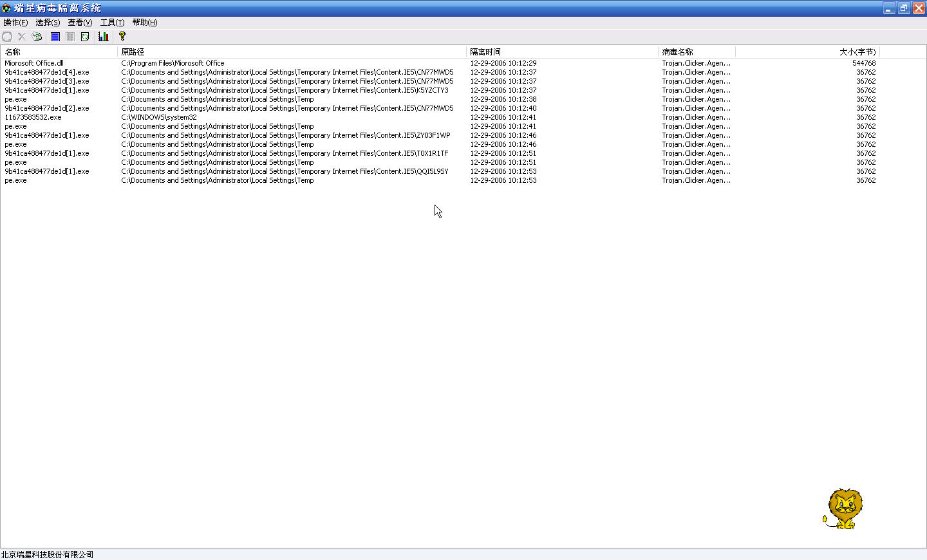Select pe.exe quarantined at 10:12:51

click(15, 162)
